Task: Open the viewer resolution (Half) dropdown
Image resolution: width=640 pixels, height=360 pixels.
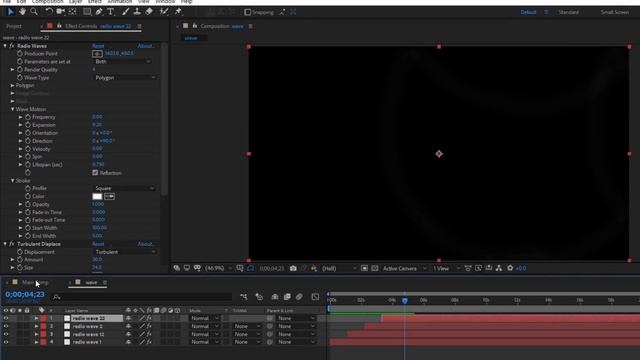Action: pos(338,268)
